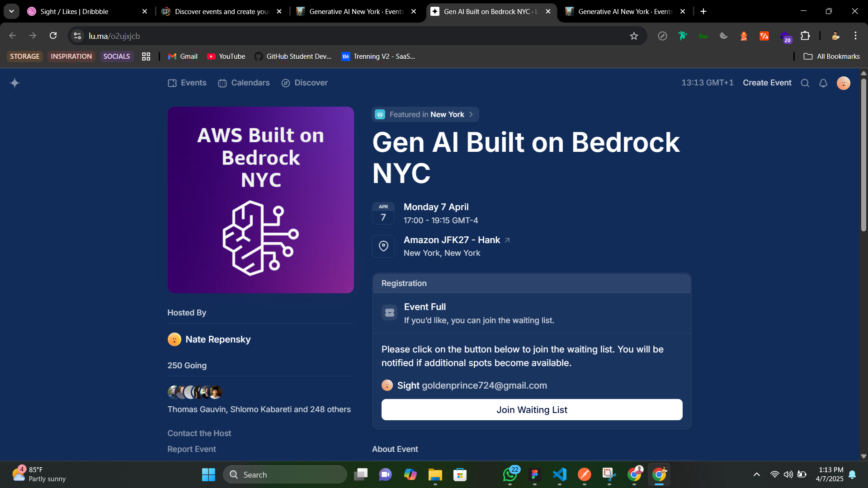This screenshot has height=488, width=868.
Task: Open Amazon JFK27 - Hank location link
Action: [x=457, y=240]
